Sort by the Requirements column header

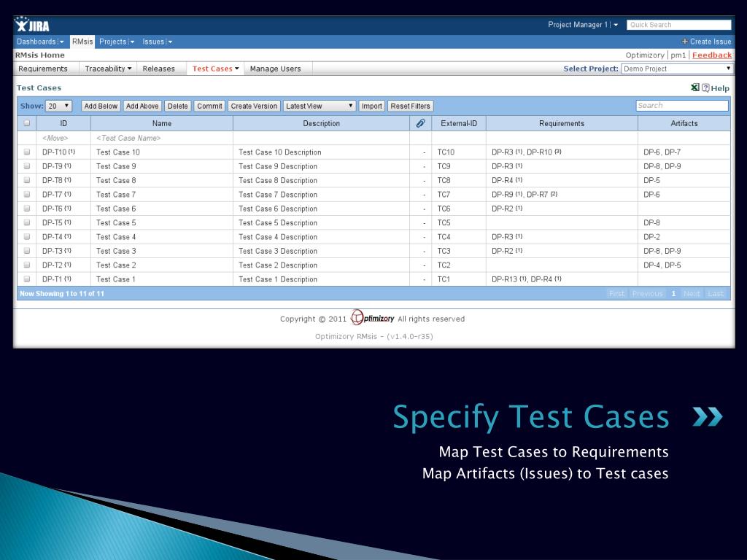tap(562, 123)
